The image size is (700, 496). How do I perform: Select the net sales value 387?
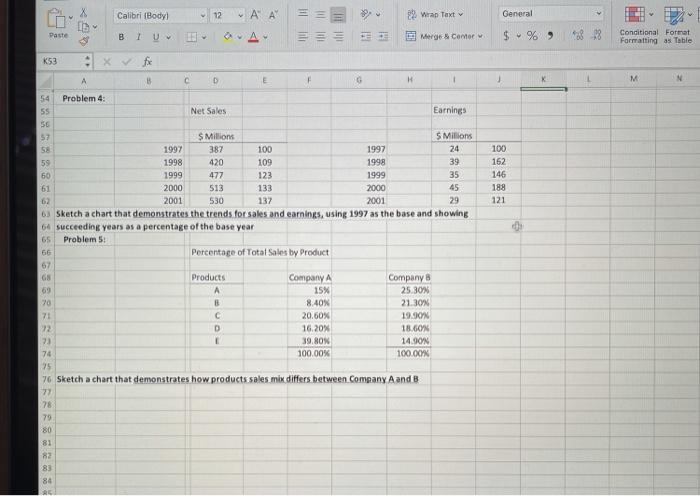tap(216, 150)
